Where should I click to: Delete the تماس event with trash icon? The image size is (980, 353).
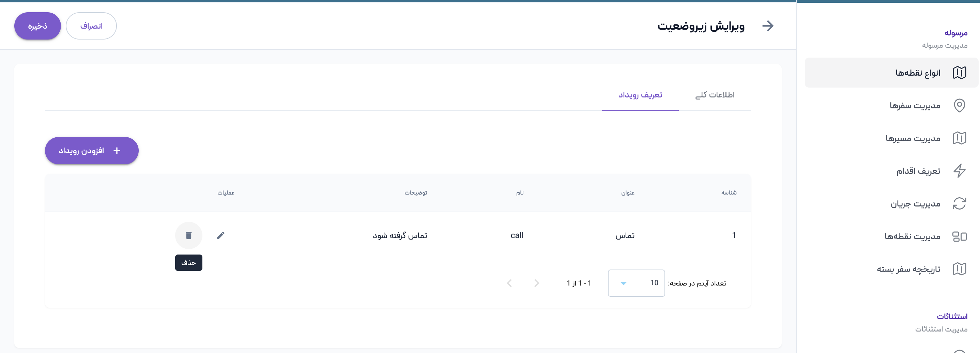189,235
